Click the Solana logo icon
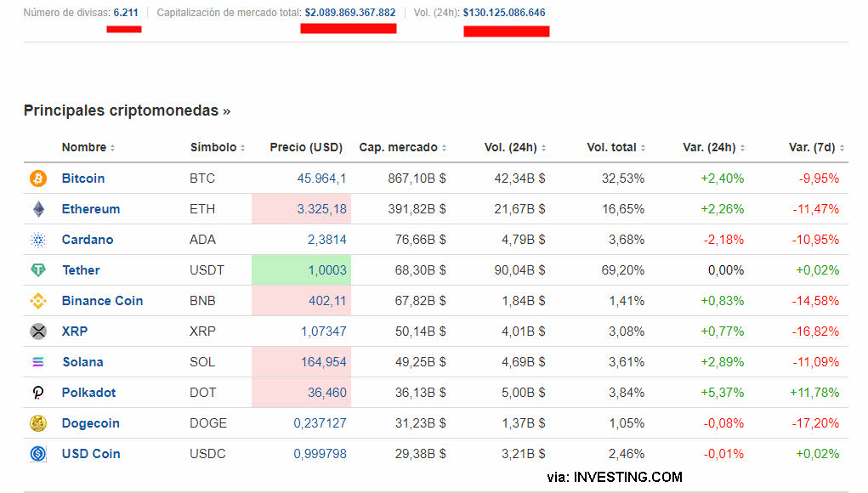The width and height of the screenshot is (868, 493). coord(38,362)
